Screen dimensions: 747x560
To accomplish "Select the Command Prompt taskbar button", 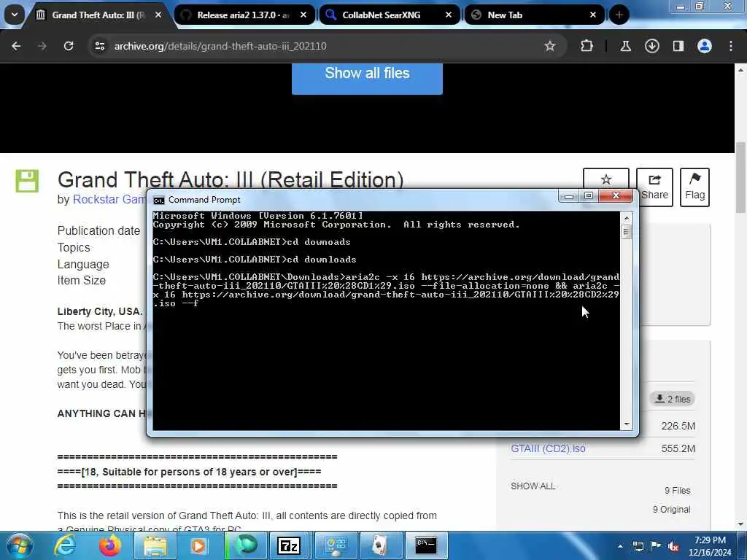I will [425, 545].
